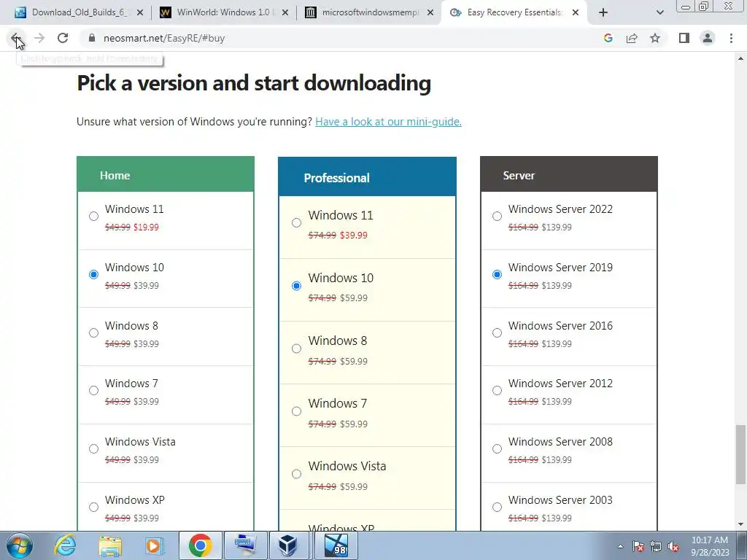Select Home Windows 7 radio button
The height and width of the screenshot is (560, 747).
[x=94, y=391]
